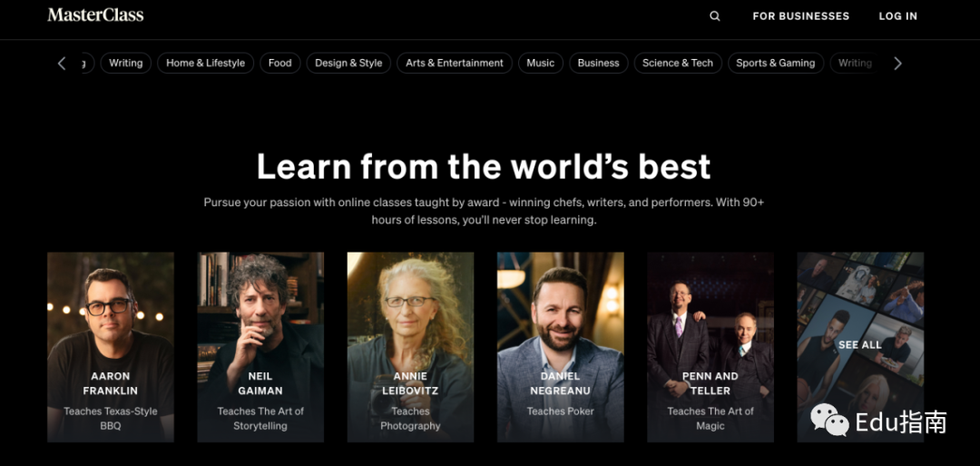Screen dimensions: 980x466
Task: Open Penn and Teller's Magic class
Action: point(710,346)
